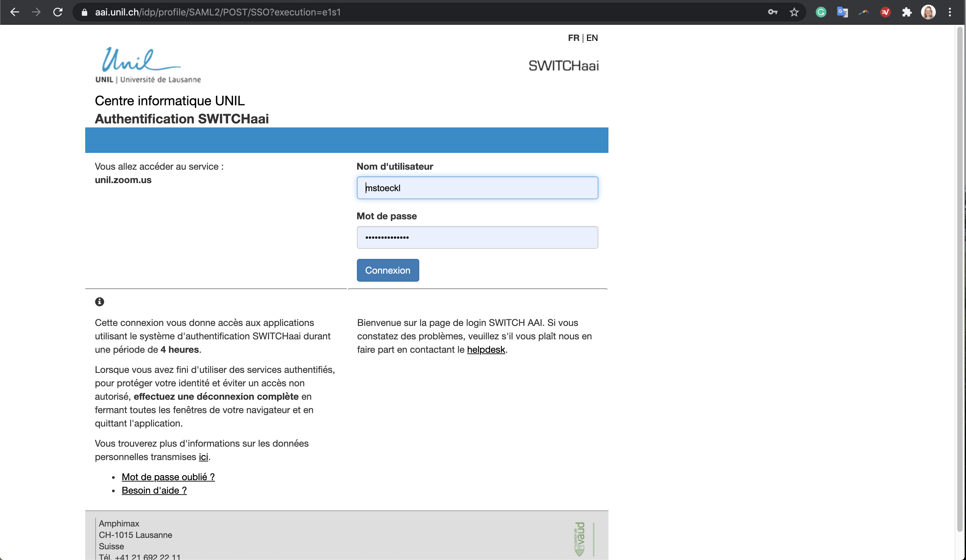Click into the Mot de passe field
This screenshot has width=966, height=560.
tap(477, 237)
